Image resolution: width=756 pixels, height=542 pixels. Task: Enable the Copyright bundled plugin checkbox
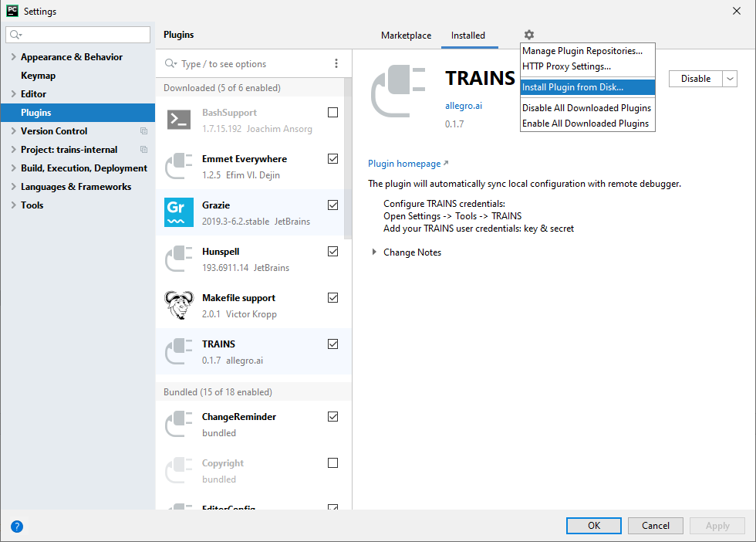332,463
